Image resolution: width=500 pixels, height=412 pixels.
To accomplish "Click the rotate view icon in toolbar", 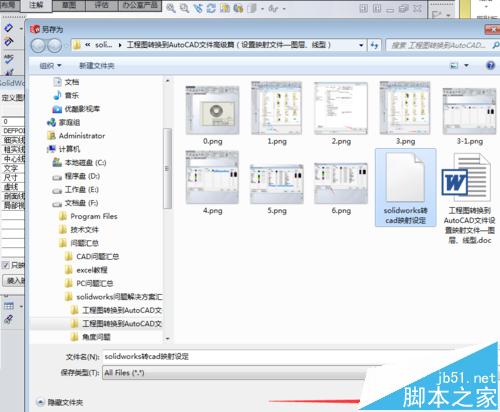I will [x=211, y=8].
